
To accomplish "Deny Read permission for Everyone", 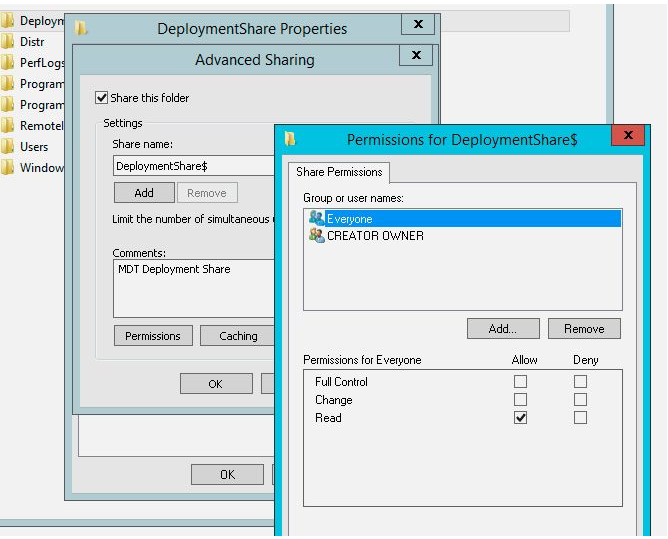I will click(x=580, y=418).
